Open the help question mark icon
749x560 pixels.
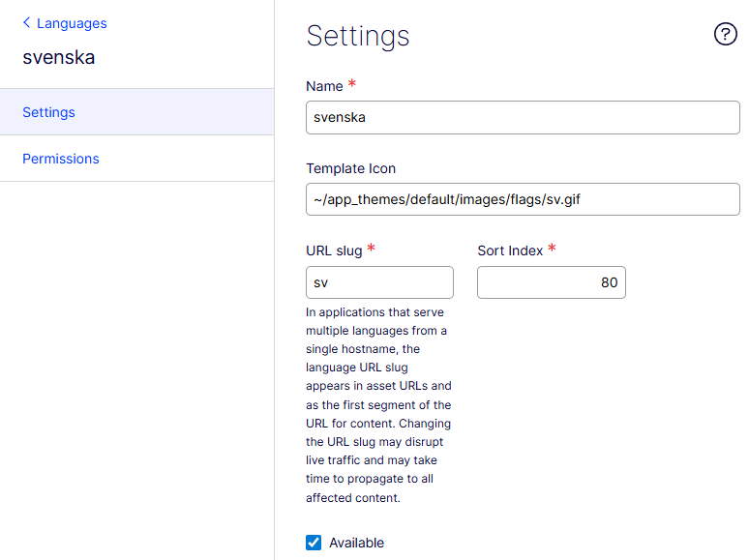point(725,35)
